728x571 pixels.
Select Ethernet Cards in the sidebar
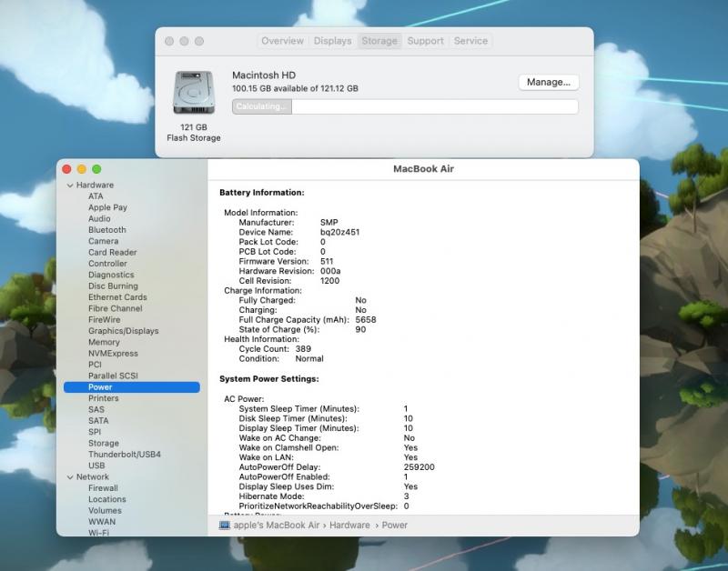(x=117, y=297)
